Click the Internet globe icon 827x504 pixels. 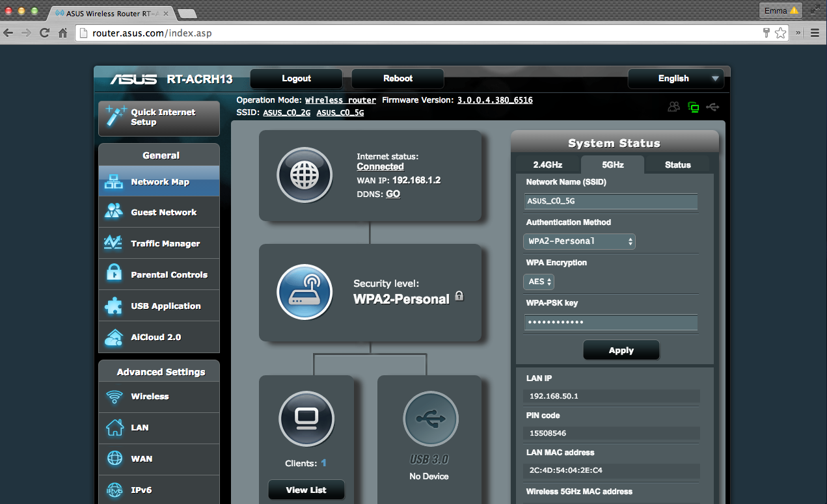click(x=305, y=175)
